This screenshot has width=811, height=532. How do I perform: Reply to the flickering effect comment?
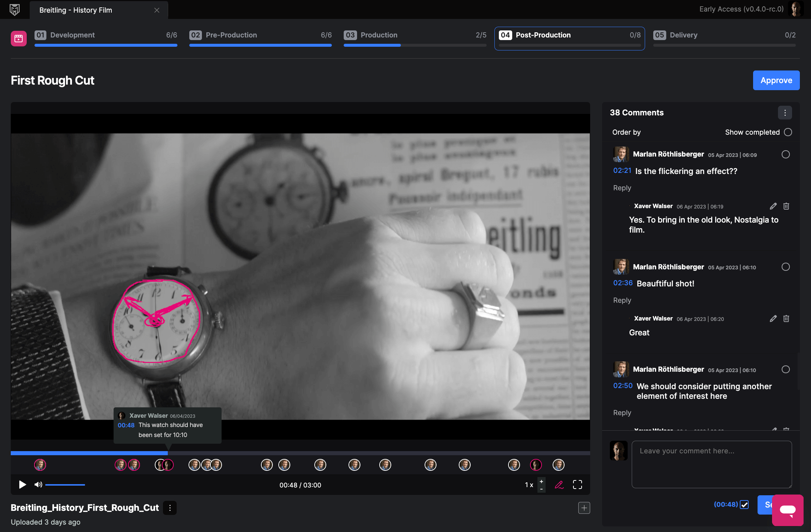[x=622, y=188]
